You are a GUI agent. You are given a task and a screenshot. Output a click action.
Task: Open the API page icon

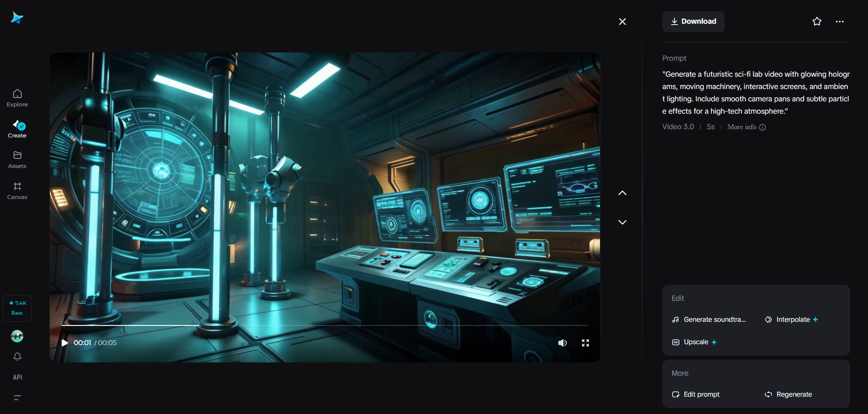17,377
